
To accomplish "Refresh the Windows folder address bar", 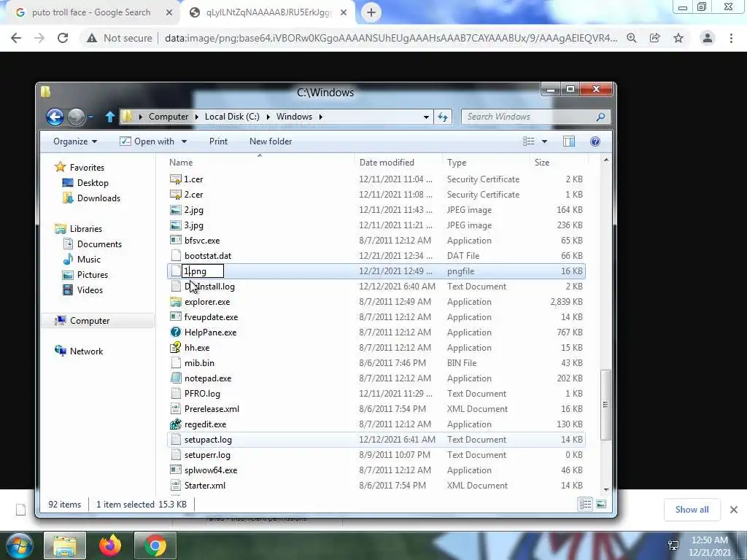I will (x=443, y=117).
